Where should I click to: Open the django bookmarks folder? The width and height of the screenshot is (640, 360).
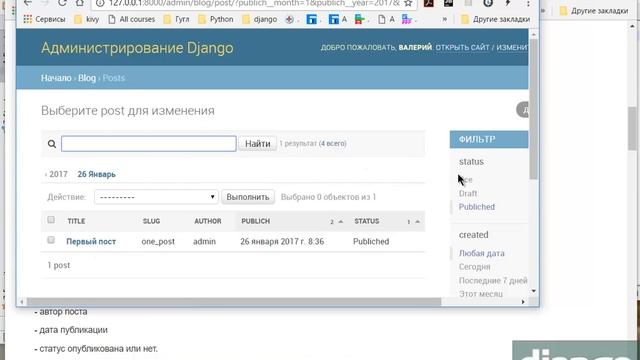pyautogui.click(x=259, y=19)
